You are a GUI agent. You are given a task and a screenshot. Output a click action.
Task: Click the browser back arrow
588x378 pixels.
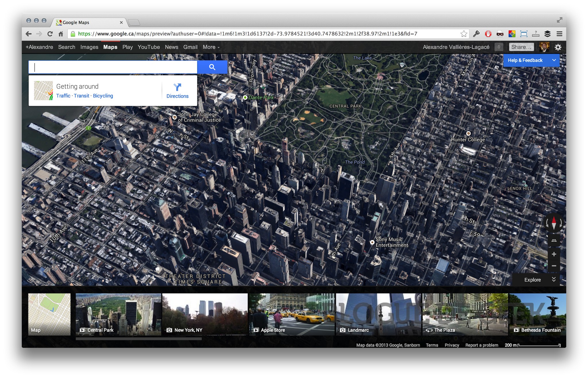pyautogui.click(x=28, y=34)
